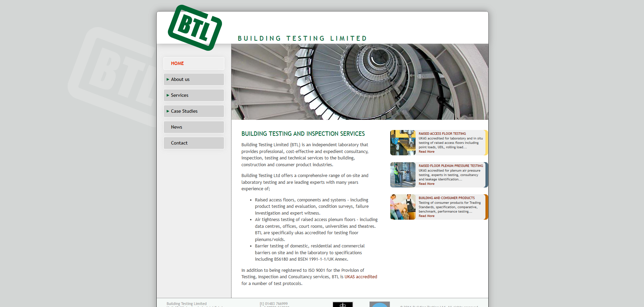Image resolution: width=644 pixels, height=307 pixels.
Task: Expand the About us arrow
Action: point(168,79)
